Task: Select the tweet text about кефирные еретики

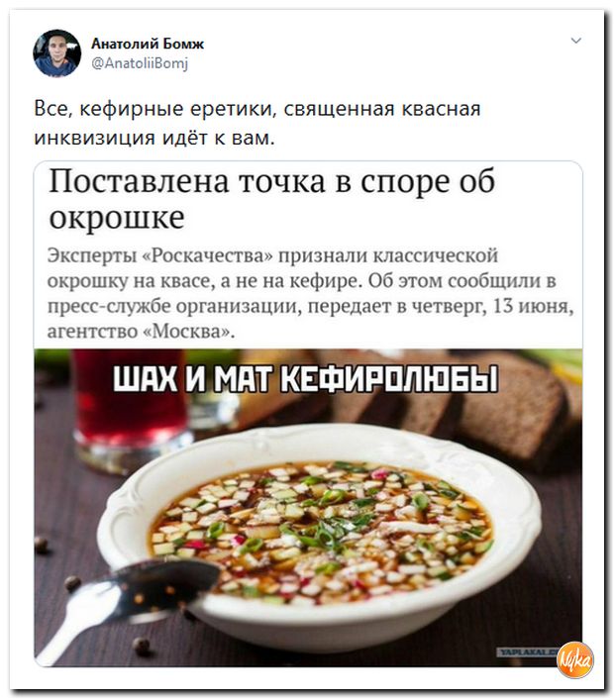Action: tap(257, 123)
